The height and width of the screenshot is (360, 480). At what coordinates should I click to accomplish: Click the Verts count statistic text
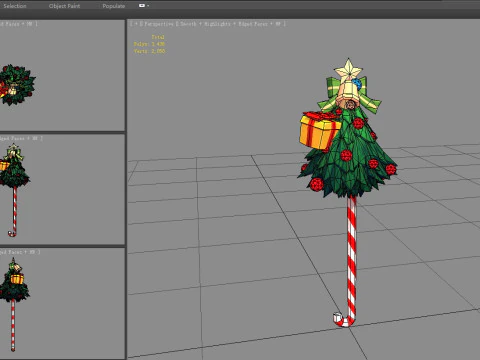click(x=149, y=51)
